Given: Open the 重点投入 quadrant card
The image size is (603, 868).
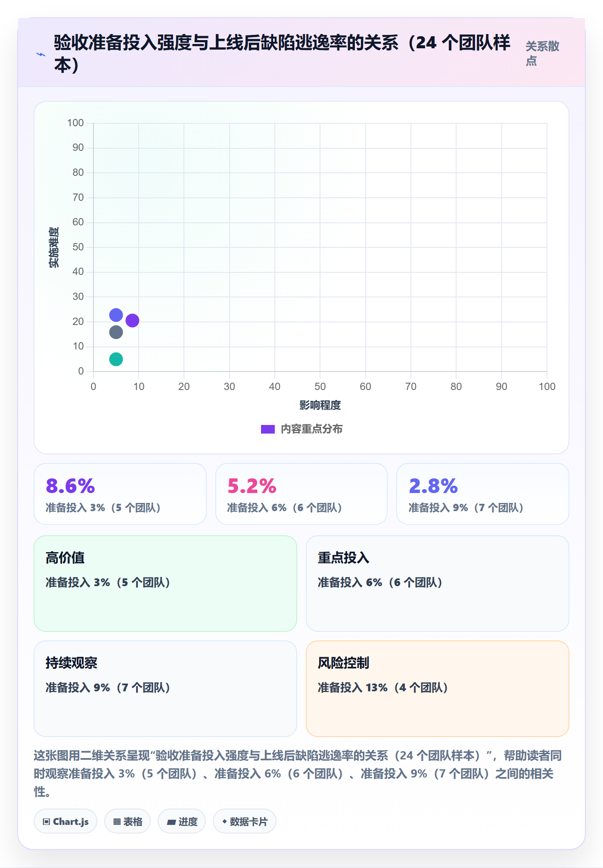Looking at the screenshot, I should [x=438, y=584].
